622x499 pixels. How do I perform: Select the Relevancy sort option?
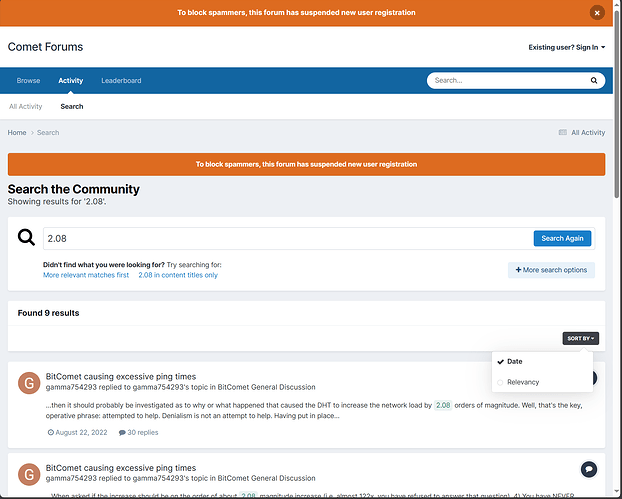point(523,382)
